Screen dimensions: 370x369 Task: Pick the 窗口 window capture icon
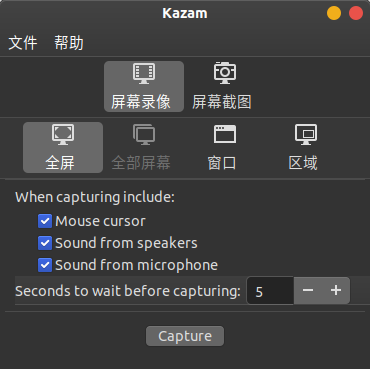[225, 135]
